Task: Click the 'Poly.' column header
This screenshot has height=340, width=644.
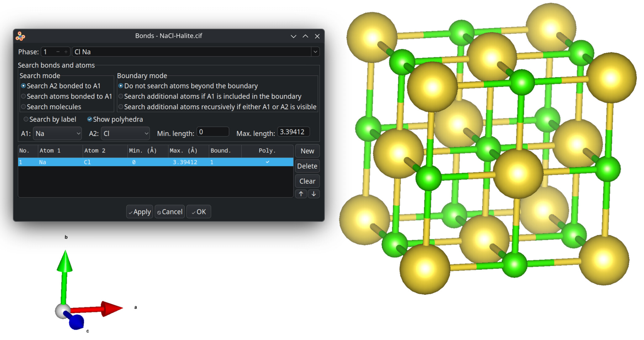Action: [x=267, y=151]
